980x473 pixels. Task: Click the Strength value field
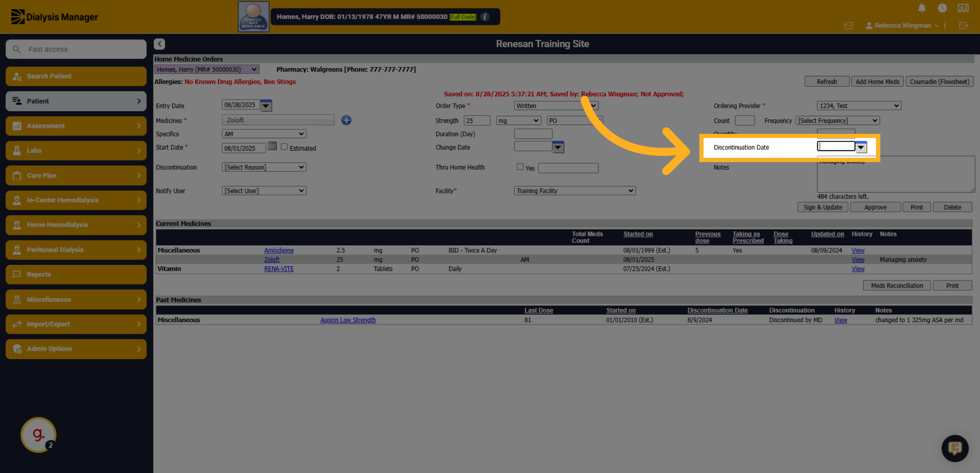click(477, 120)
